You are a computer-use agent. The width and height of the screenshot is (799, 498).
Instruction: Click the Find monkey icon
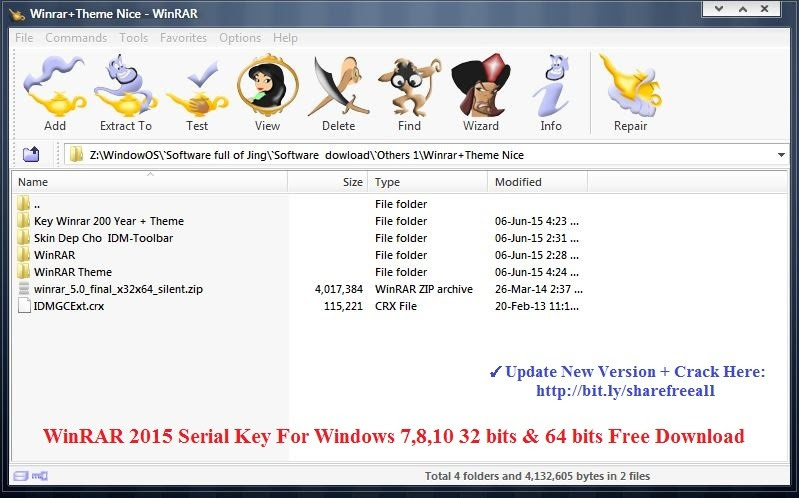[409, 87]
